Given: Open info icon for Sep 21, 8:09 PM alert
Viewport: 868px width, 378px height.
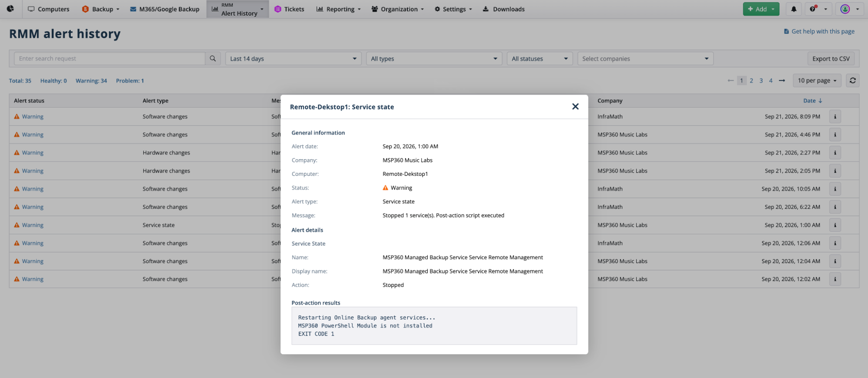Looking at the screenshot, I should click(x=835, y=117).
